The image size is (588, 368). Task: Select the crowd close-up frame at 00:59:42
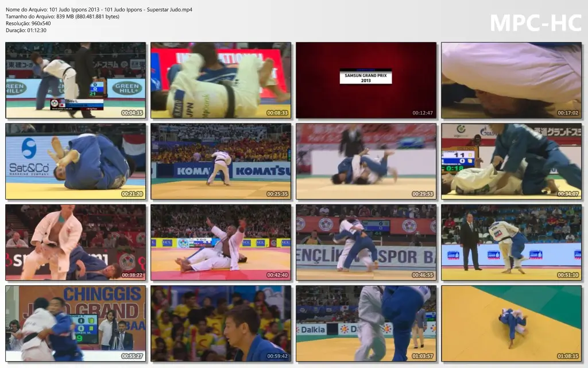221,323
